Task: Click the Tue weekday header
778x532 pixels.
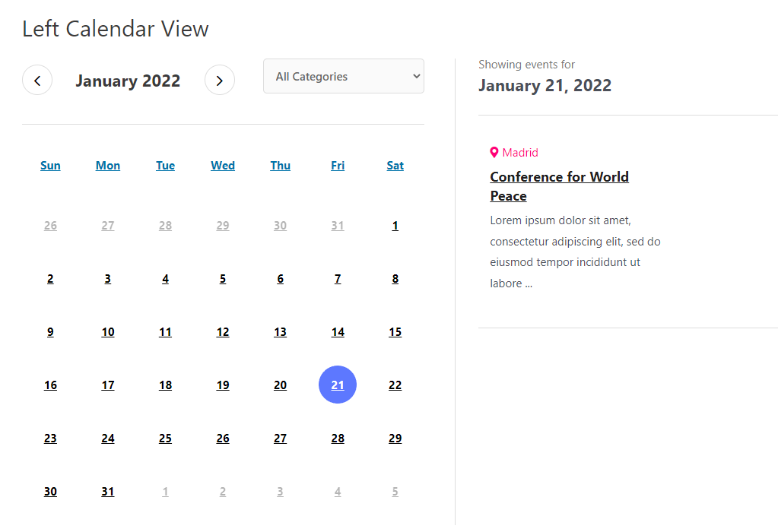Action: click(x=166, y=166)
